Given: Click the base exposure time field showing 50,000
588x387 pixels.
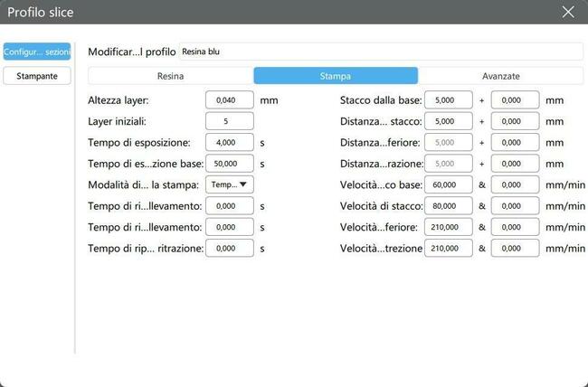Looking at the screenshot, I should [x=230, y=164].
